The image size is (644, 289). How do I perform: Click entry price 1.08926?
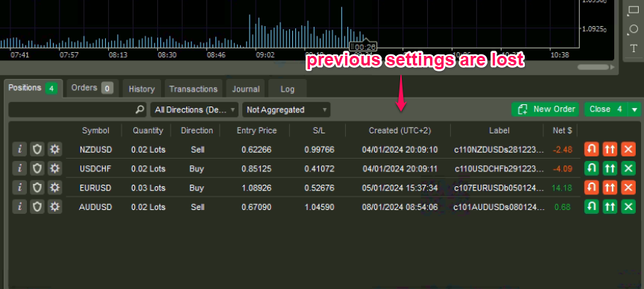coord(256,188)
